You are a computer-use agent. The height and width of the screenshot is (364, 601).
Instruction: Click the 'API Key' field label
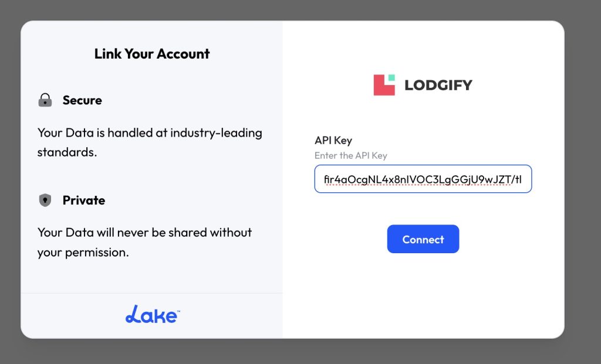(x=333, y=141)
